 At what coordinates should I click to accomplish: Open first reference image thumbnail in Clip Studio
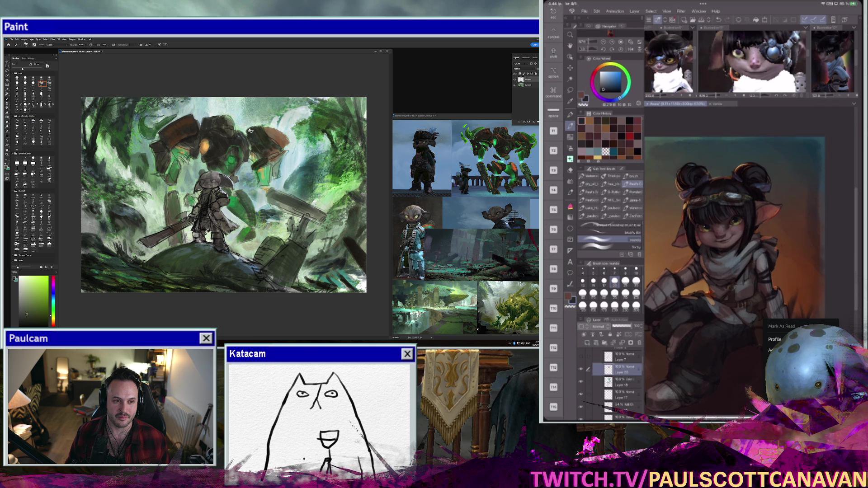[668, 61]
